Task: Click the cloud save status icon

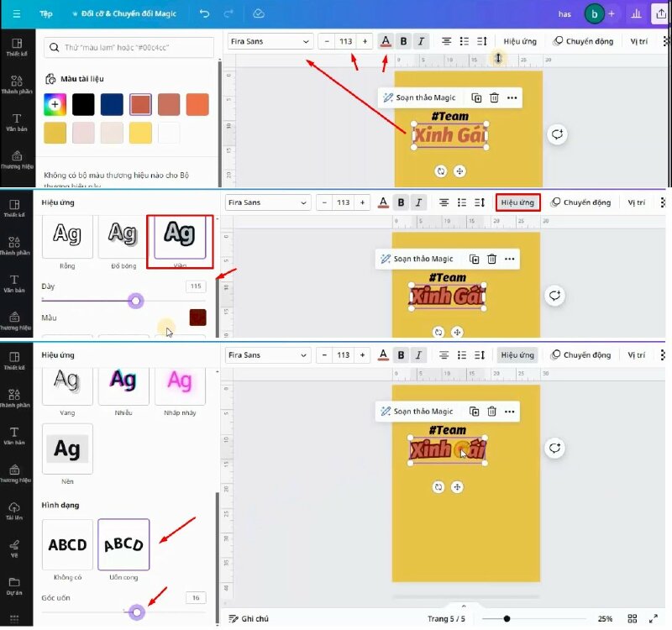Action: point(259,13)
